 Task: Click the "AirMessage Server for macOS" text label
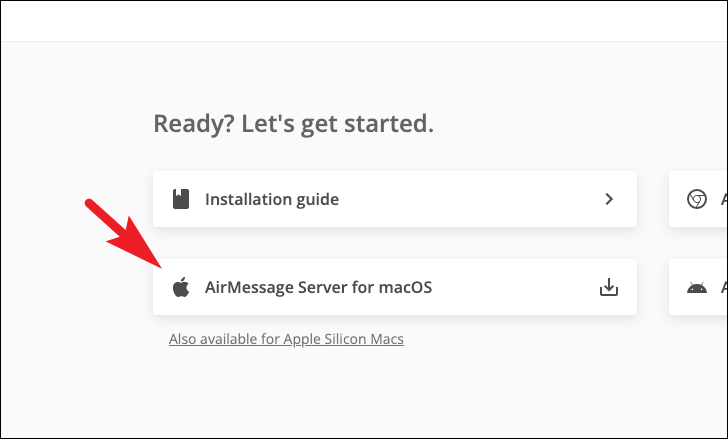[318, 287]
